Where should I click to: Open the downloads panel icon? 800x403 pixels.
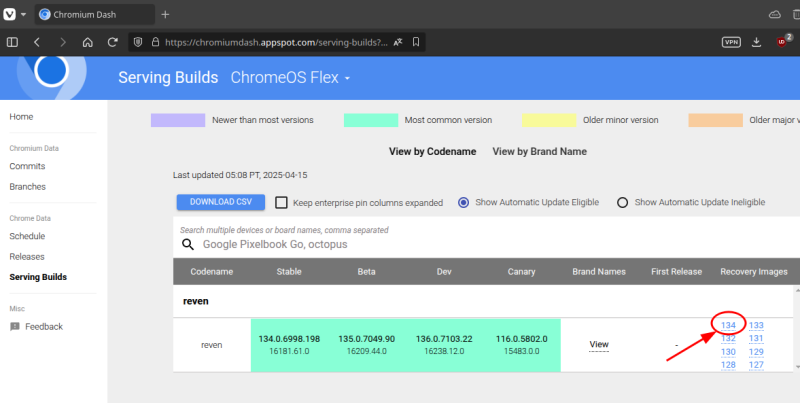click(x=757, y=42)
